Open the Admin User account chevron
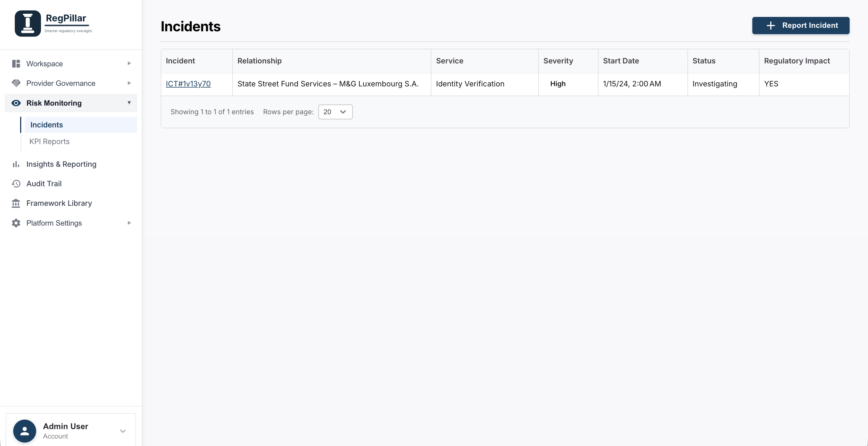 [123, 431]
